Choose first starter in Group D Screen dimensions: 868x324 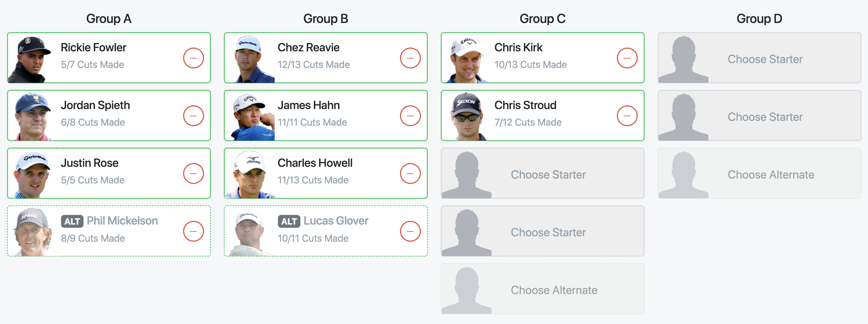tap(760, 58)
